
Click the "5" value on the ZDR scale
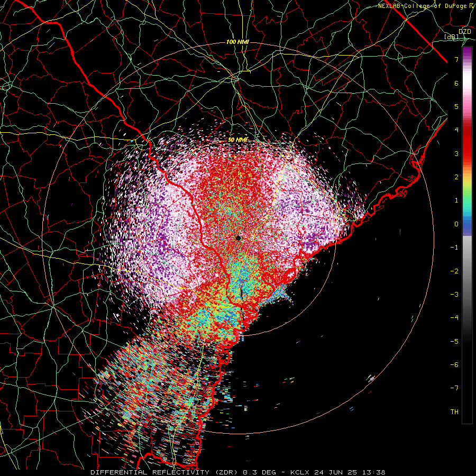(x=456, y=106)
